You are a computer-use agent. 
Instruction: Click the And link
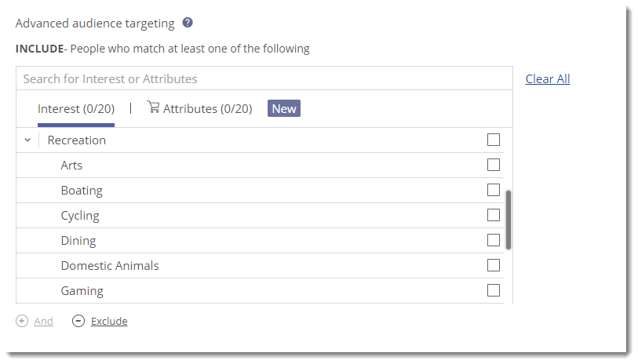(x=44, y=321)
